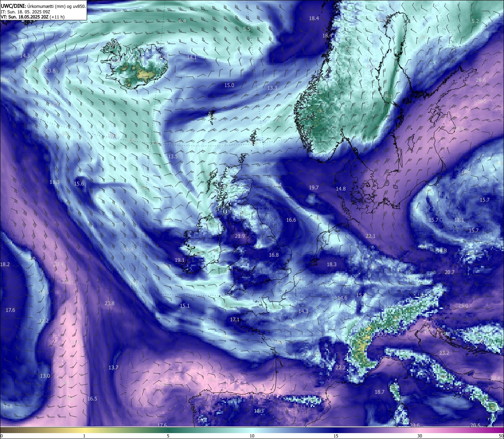Click the '22.2' value label

click(341, 368)
